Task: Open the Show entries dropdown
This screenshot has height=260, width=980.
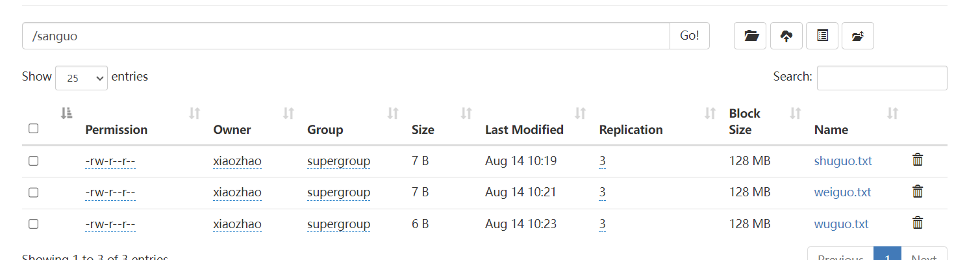Action: (82, 78)
